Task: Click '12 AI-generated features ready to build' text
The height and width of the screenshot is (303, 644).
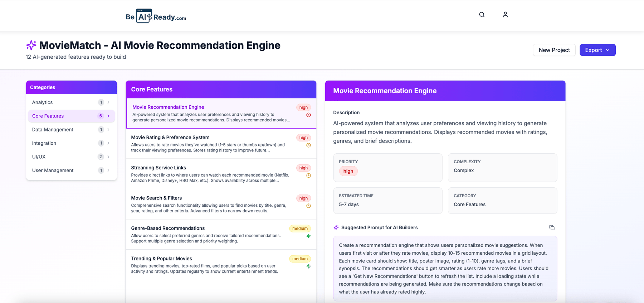Action: coord(76,57)
